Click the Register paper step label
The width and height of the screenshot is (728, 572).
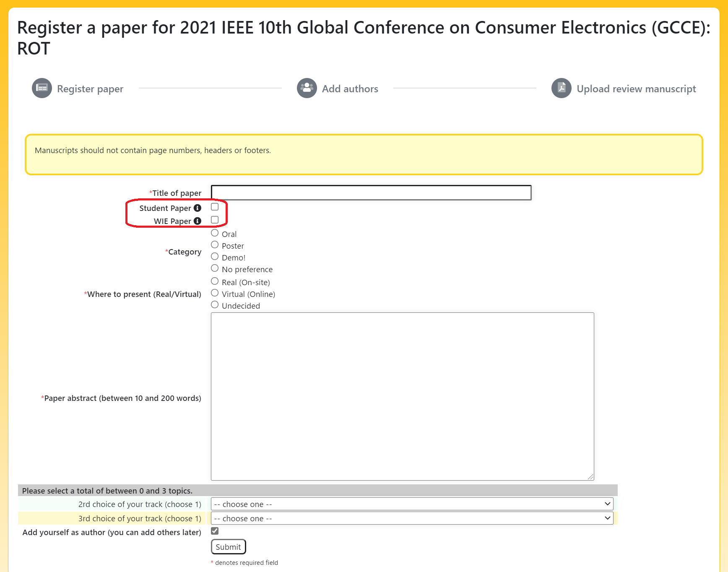[x=90, y=89]
